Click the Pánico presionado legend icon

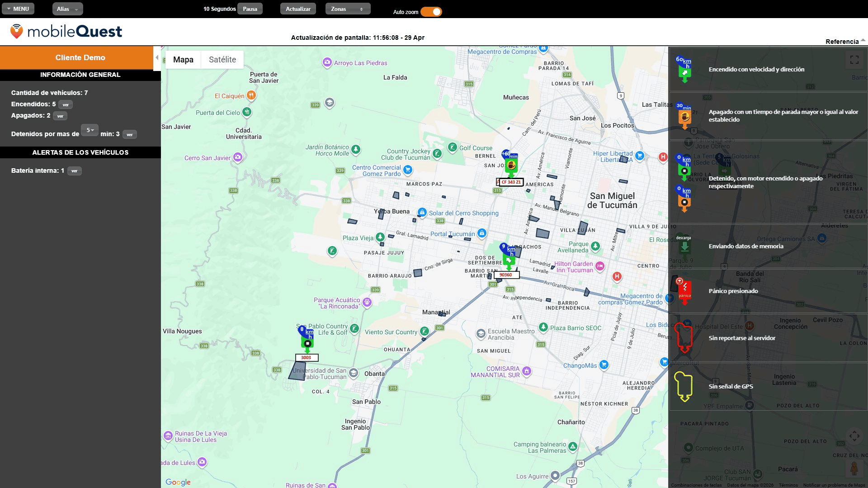coord(684,291)
